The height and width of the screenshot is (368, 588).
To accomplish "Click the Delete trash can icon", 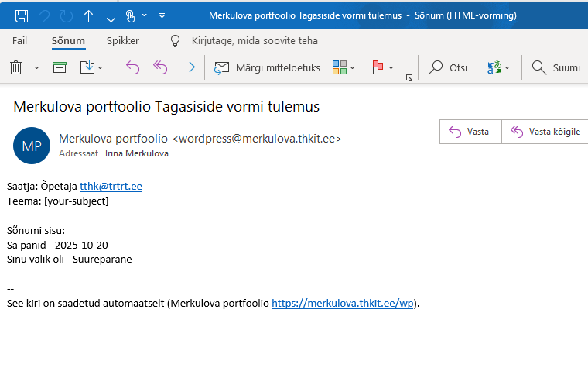I will [x=16, y=67].
